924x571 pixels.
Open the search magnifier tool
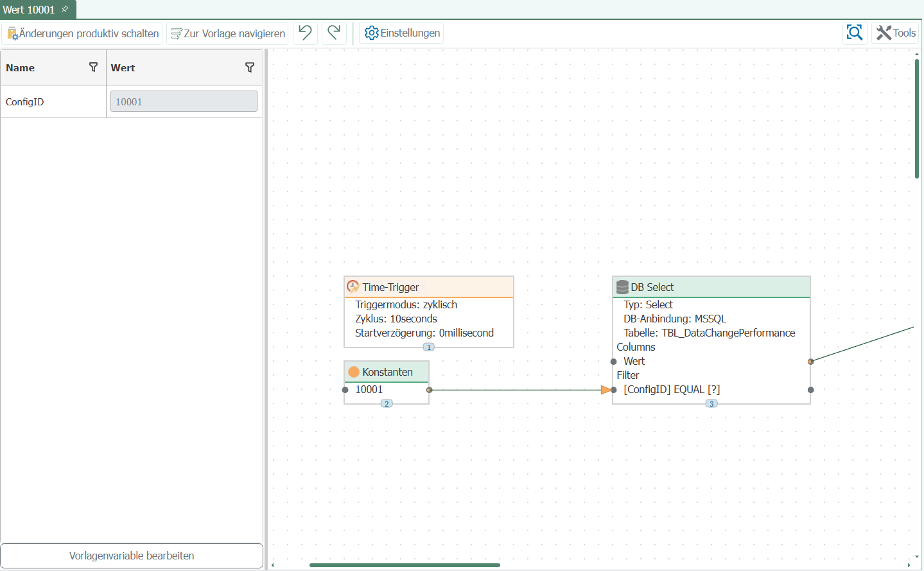pyautogui.click(x=854, y=33)
